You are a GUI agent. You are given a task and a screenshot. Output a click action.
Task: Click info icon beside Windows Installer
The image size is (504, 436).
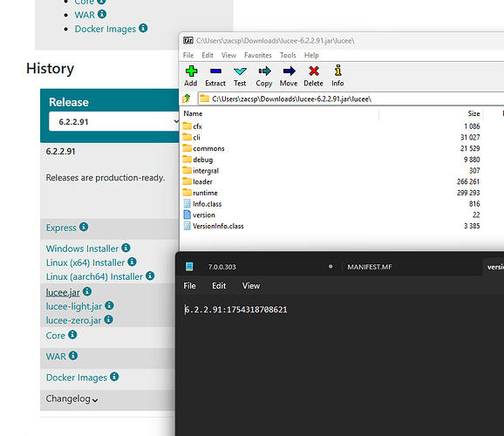coord(126,248)
